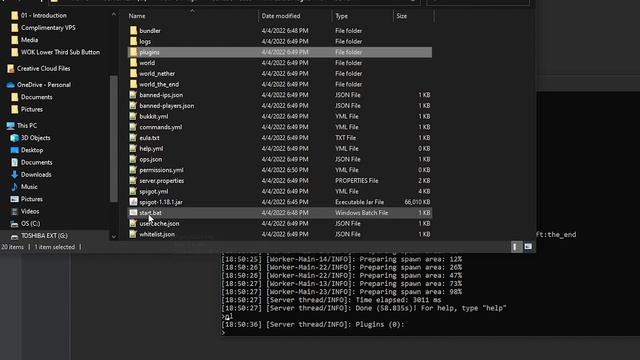Click the navigation pane scrollbar thumb
The height and width of the screenshot is (360, 640).
point(113,138)
